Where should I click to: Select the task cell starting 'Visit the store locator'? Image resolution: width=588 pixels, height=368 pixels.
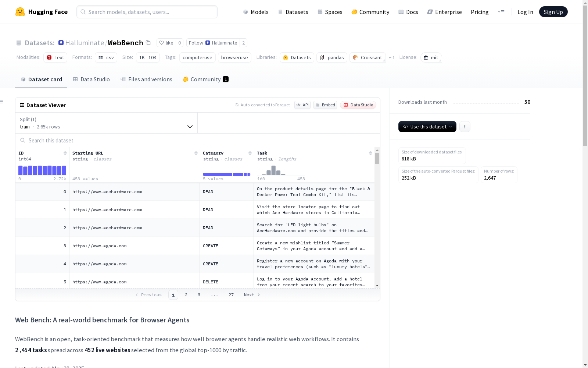314,210
